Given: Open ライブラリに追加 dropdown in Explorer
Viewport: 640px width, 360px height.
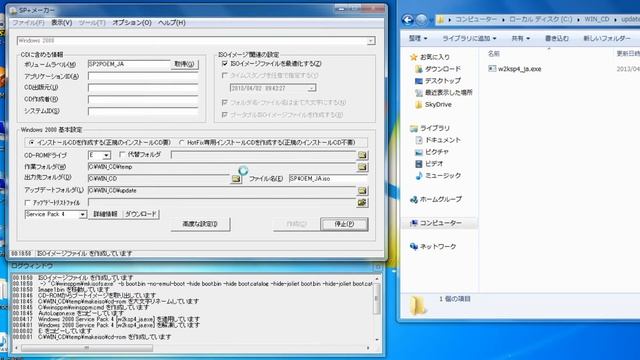Looking at the screenshot, I should 469,38.
